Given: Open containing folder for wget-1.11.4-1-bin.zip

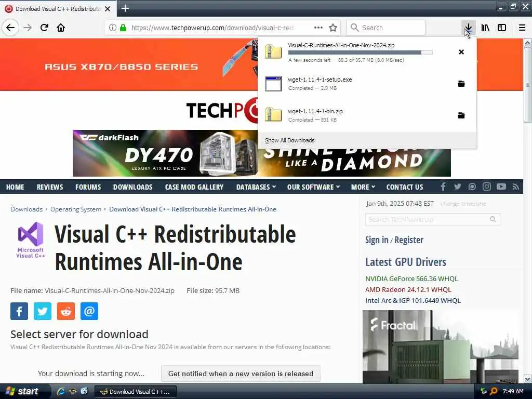Looking at the screenshot, I should pyautogui.click(x=461, y=115).
